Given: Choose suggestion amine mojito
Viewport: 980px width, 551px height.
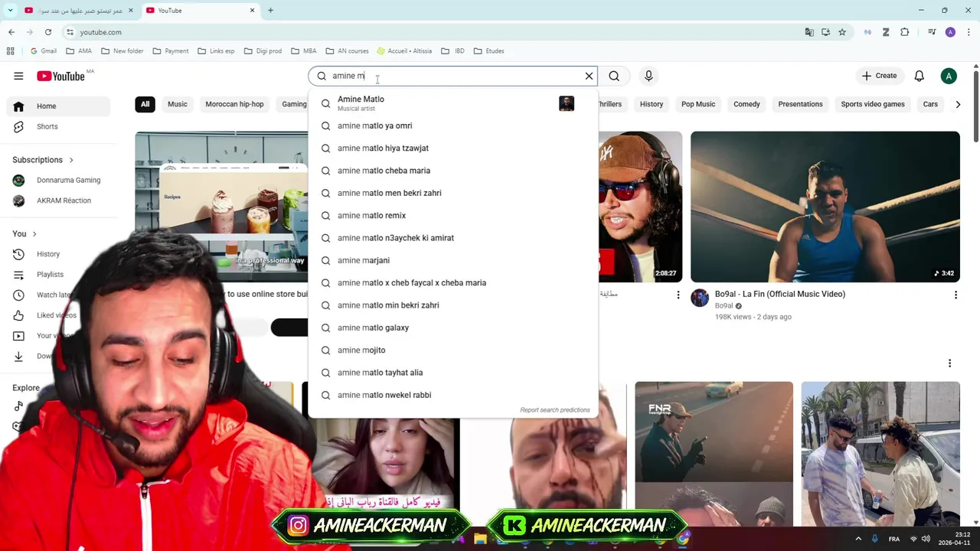Looking at the screenshot, I should [452, 350].
